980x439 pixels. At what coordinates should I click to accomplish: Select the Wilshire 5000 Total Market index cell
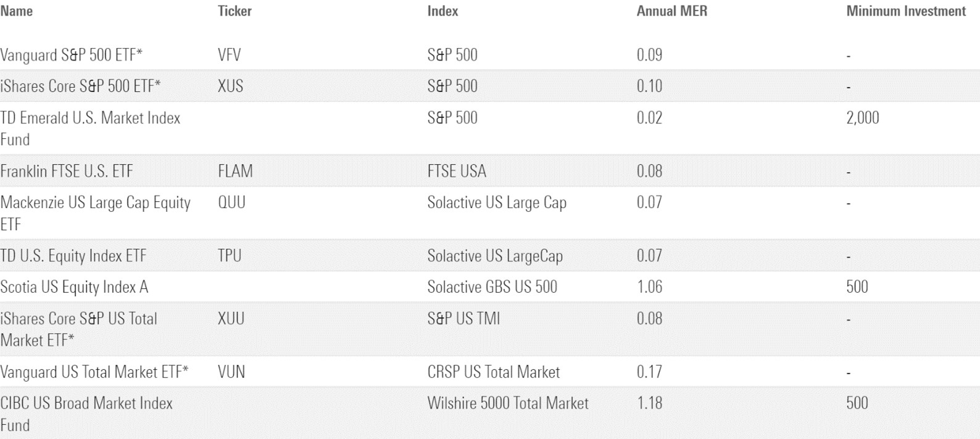(507, 403)
